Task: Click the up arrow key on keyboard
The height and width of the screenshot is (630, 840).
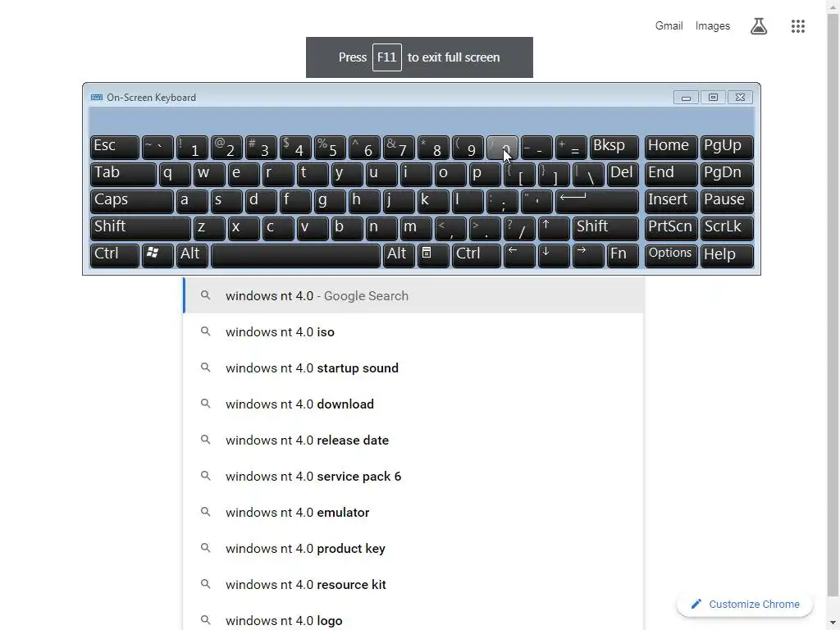Action: [554, 228]
